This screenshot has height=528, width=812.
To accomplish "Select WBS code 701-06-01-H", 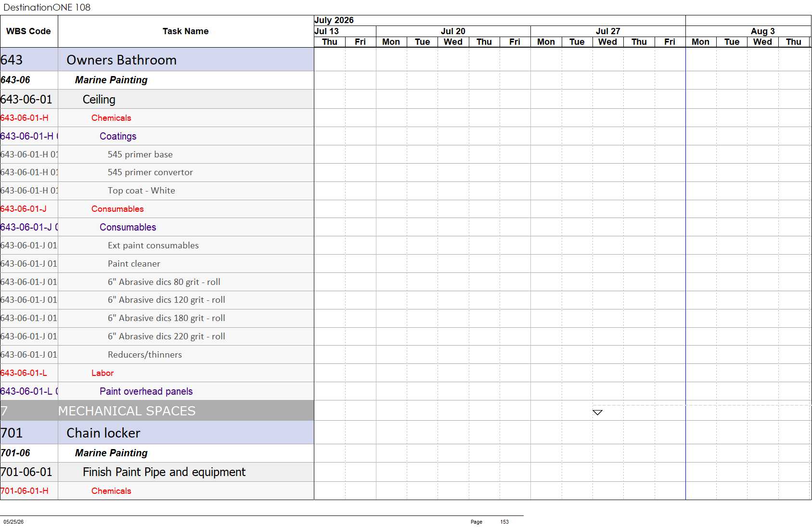I will click(x=25, y=491).
